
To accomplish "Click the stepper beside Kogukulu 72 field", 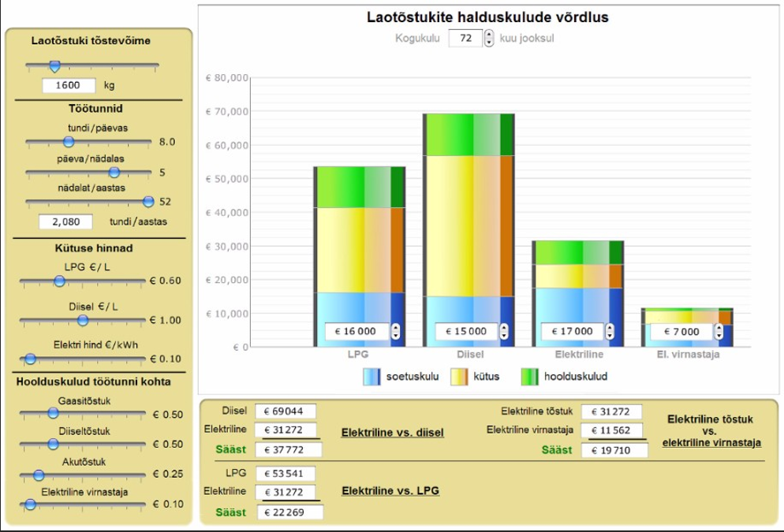I will 489,38.
